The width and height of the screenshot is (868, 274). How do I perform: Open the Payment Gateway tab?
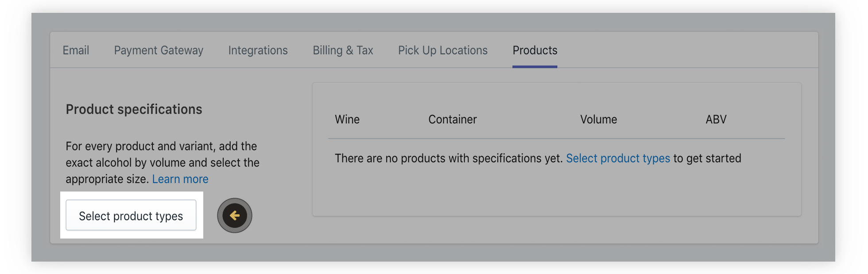(159, 51)
